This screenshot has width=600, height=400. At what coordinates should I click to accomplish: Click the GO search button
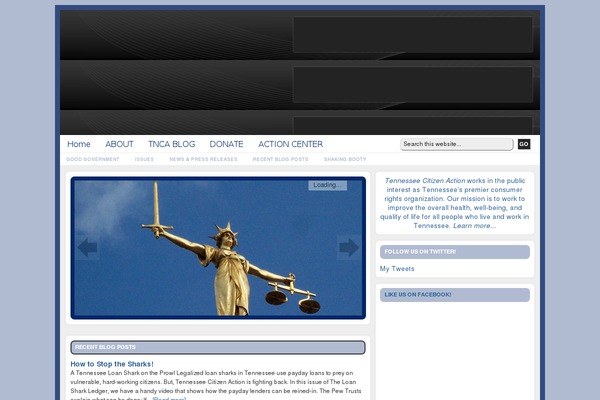click(524, 144)
